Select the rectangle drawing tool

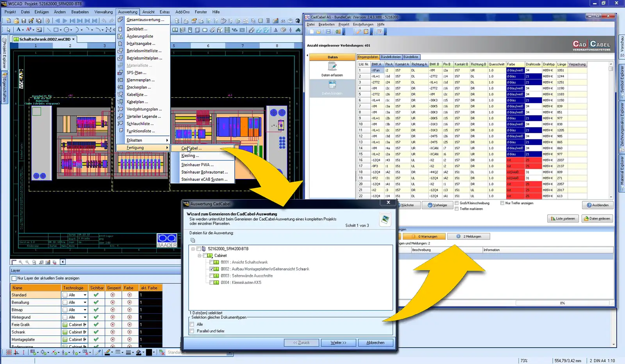[56, 30]
